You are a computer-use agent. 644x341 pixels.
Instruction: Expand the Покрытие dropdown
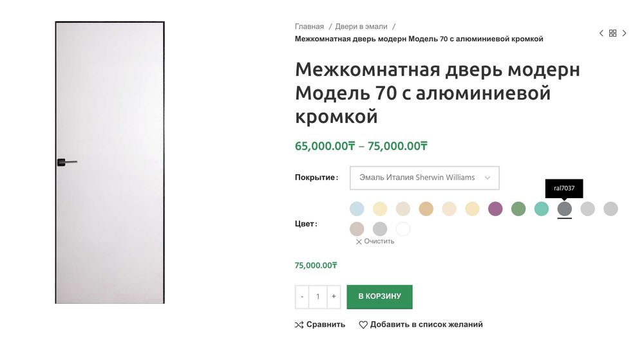424,178
